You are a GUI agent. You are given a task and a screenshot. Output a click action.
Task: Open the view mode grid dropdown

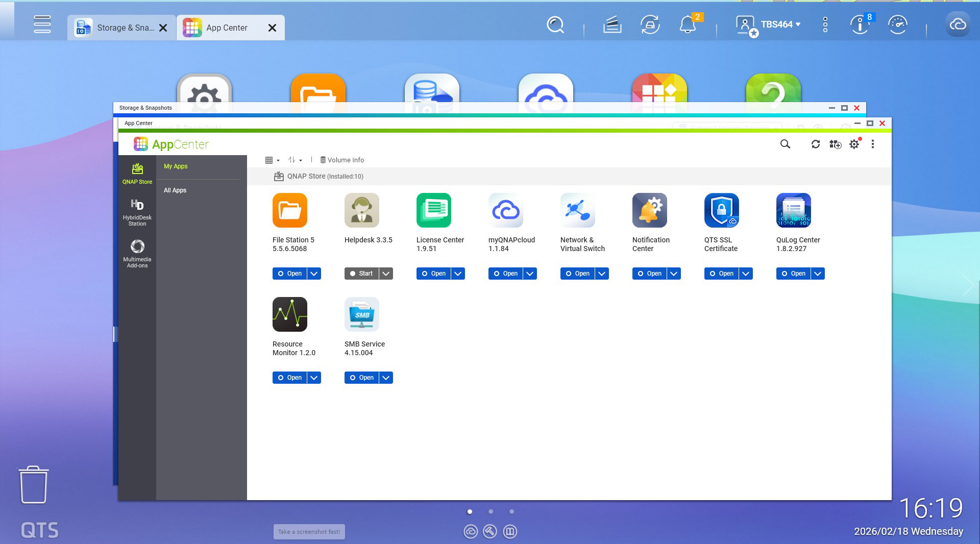click(272, 160)
